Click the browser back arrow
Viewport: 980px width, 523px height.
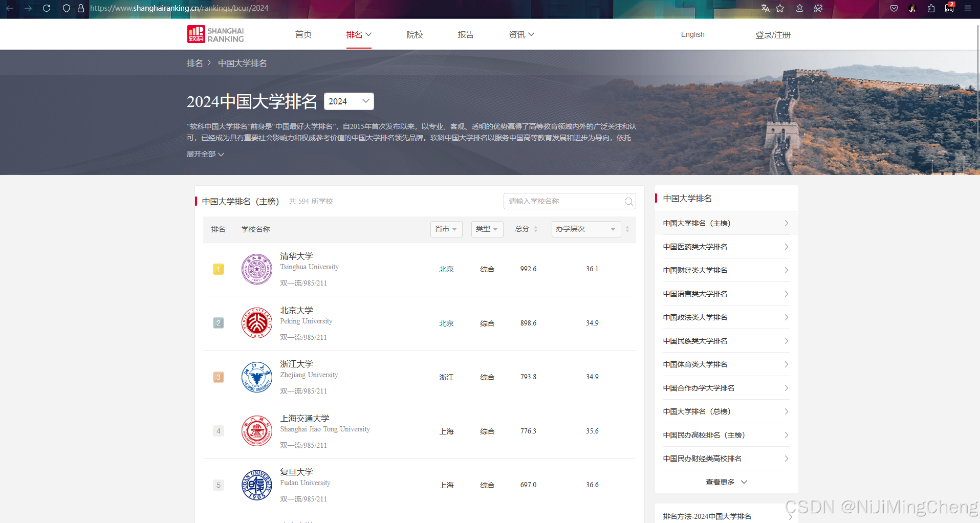point(10,8)
